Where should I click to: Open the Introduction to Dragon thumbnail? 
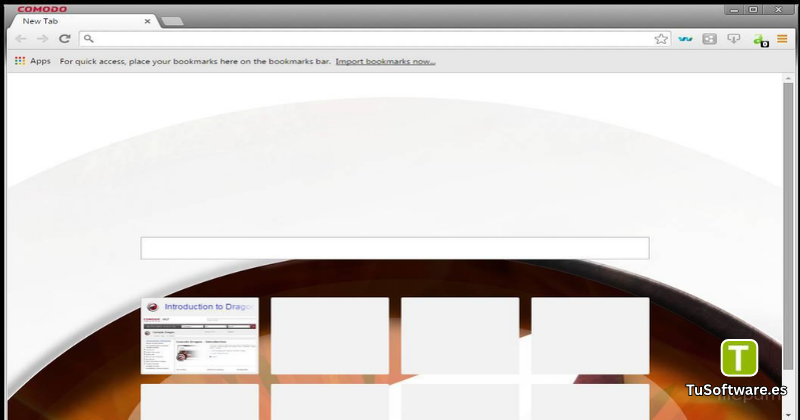199,336
